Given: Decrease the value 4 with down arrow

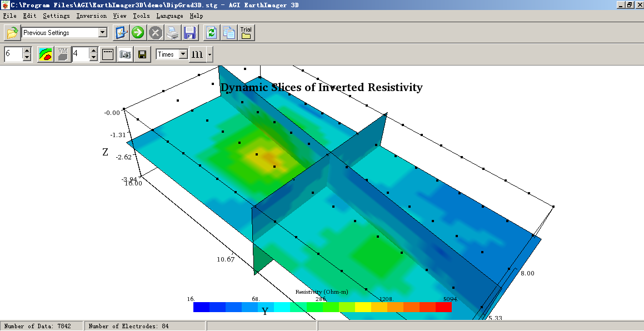Looking at the screenshot, I should pos(94,58).
